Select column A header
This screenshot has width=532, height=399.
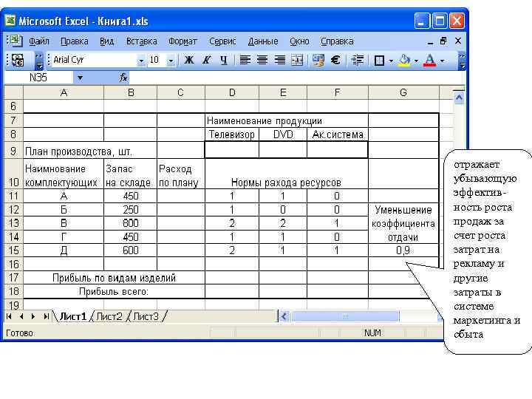(64, 92)
